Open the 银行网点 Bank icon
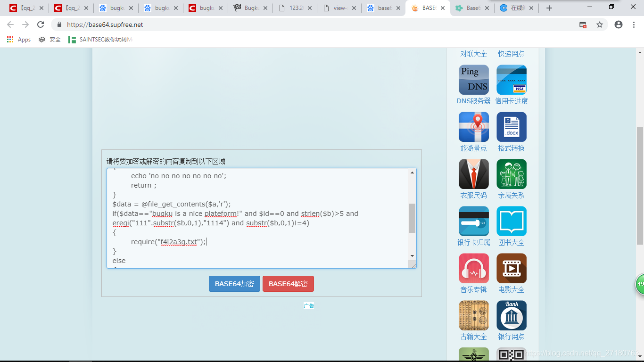 tap(512, 315)
